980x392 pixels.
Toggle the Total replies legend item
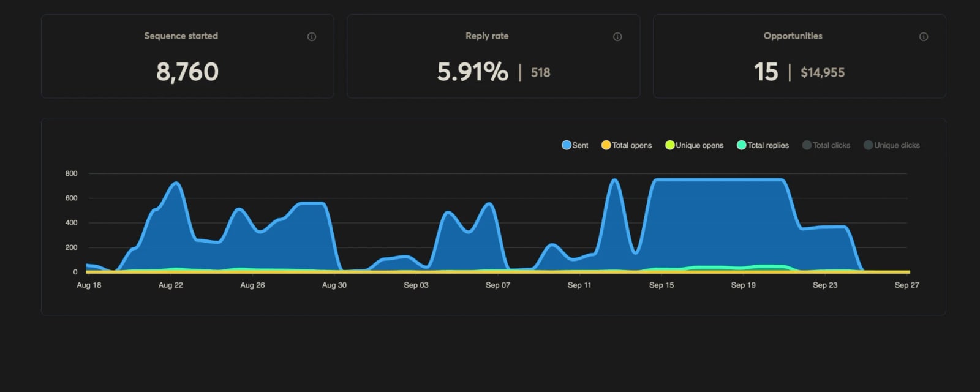click(x=763, y=145)
